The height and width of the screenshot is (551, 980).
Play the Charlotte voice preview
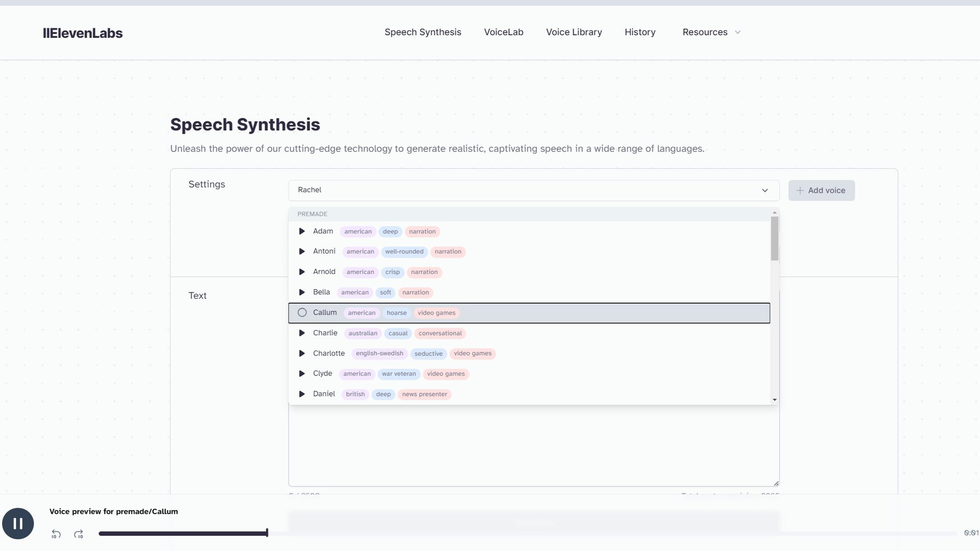[x=302, y=354]
